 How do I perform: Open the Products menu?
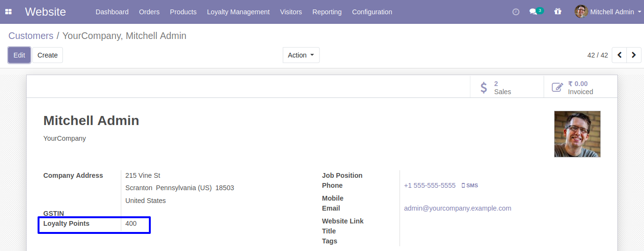point(183,12)
